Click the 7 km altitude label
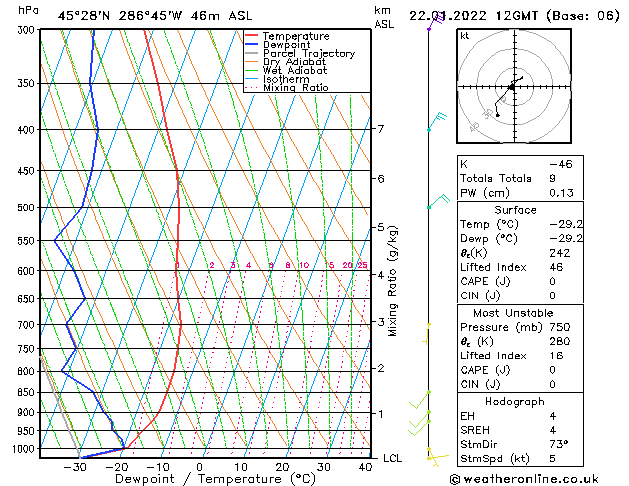Viewport: 629px width, 486px height. [380, 129]
